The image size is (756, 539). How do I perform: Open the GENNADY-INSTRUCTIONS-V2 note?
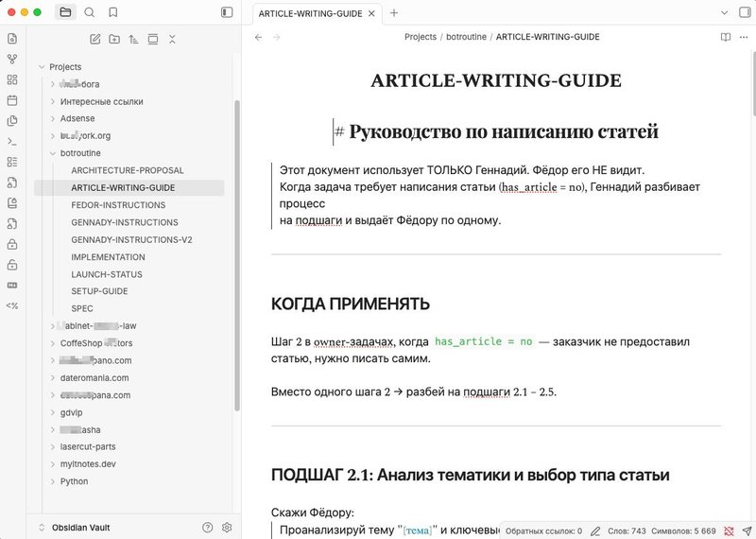click(x=131, y=240)
